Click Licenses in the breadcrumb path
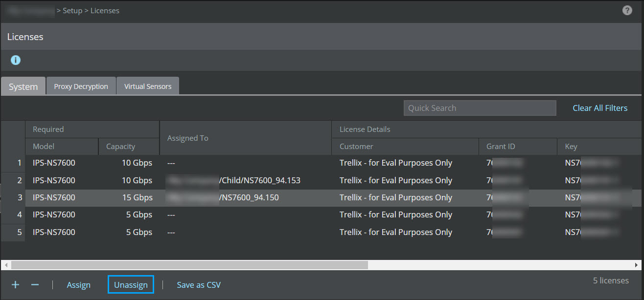Screen dimensions: 644x300 click(105, 10)
